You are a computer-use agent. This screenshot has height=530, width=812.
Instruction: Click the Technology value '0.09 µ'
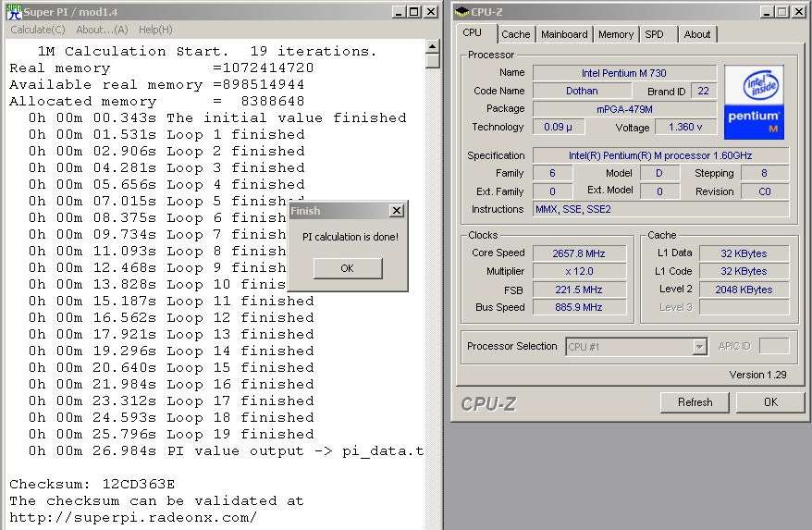pyautogui.click(x=559, y=127)
